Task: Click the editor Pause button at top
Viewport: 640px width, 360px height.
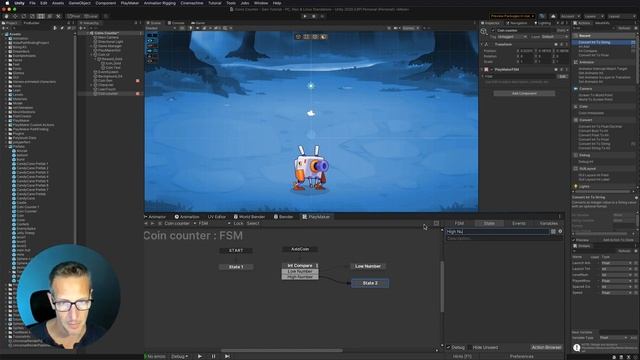Action: coord(313,16)
